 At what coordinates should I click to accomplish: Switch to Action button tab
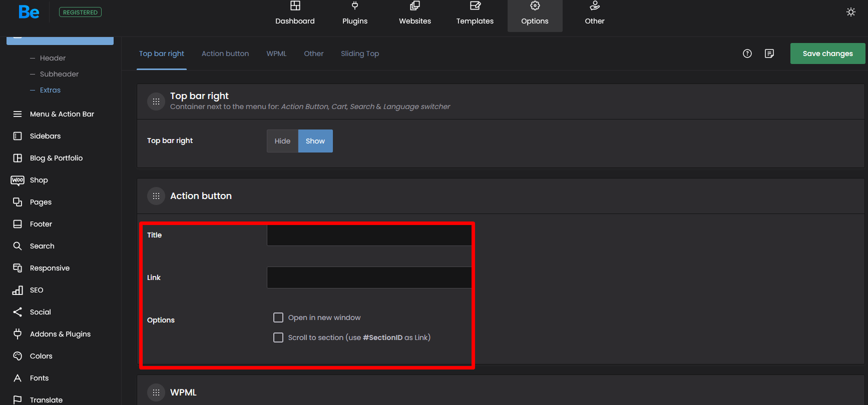(x=225, y=53)
